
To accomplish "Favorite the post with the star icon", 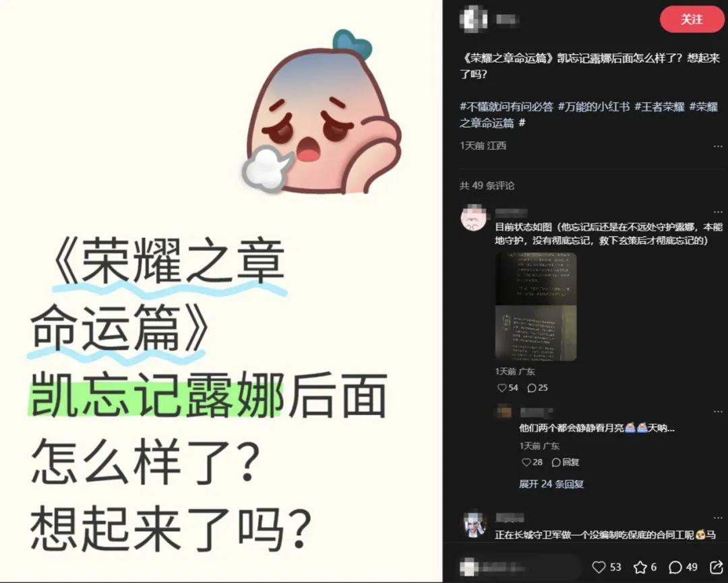I will pyautogui.click(x=640, y=567).
